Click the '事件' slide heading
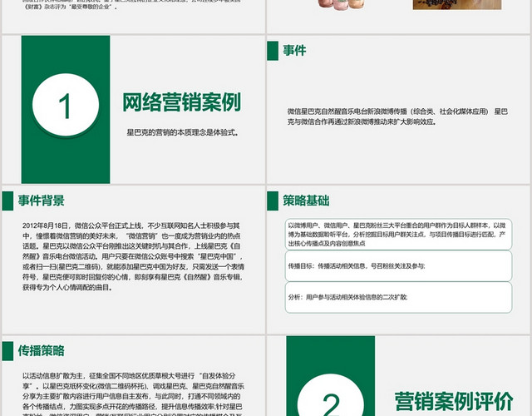532x416 pixels. 294,50
